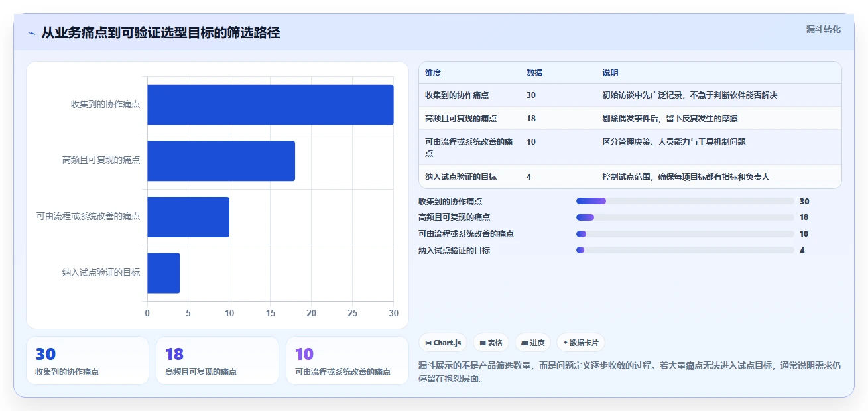Click the 数据 table column header
This screenshot has width=868, height=411.
click(x=534, y=73)
